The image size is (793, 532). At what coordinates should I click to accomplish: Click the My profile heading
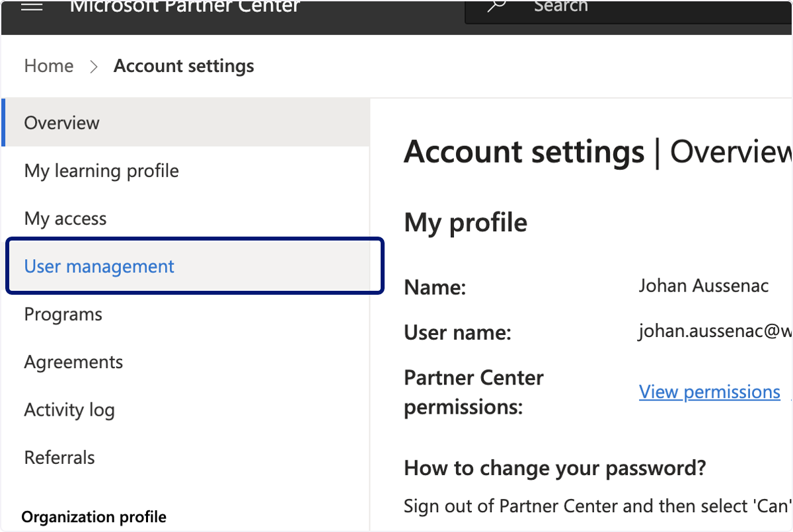[466, 223]
